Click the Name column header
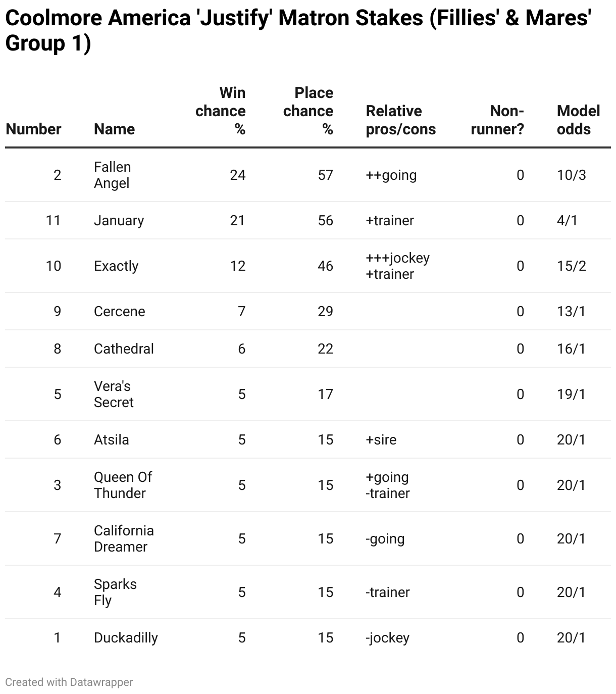Image resolution: width=616 pixels, height=694 pixels. (114, 129)
